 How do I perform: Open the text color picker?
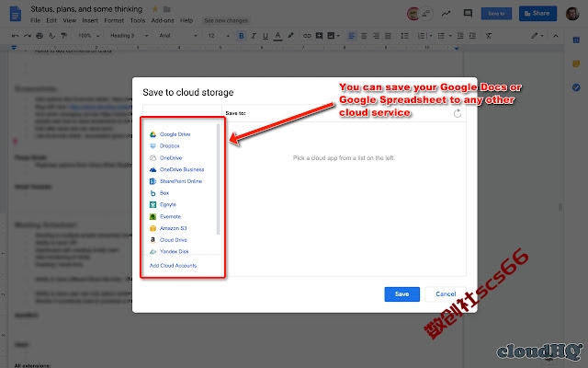277,36
